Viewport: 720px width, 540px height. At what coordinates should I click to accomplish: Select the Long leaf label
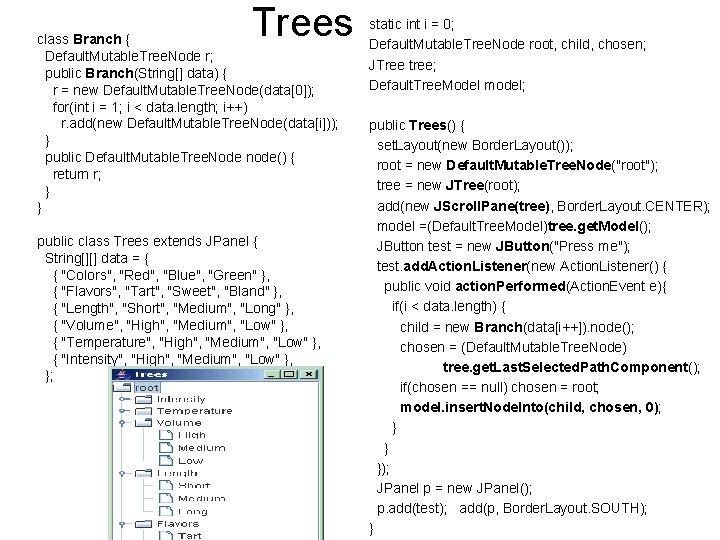193,511
